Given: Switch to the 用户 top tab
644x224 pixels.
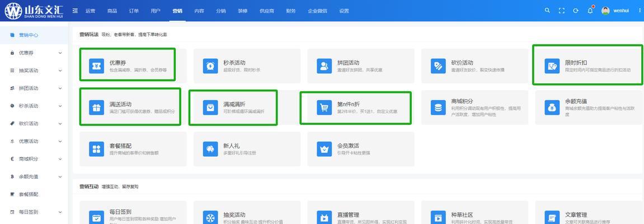Looking at the screenshot, I should point(156,11).
